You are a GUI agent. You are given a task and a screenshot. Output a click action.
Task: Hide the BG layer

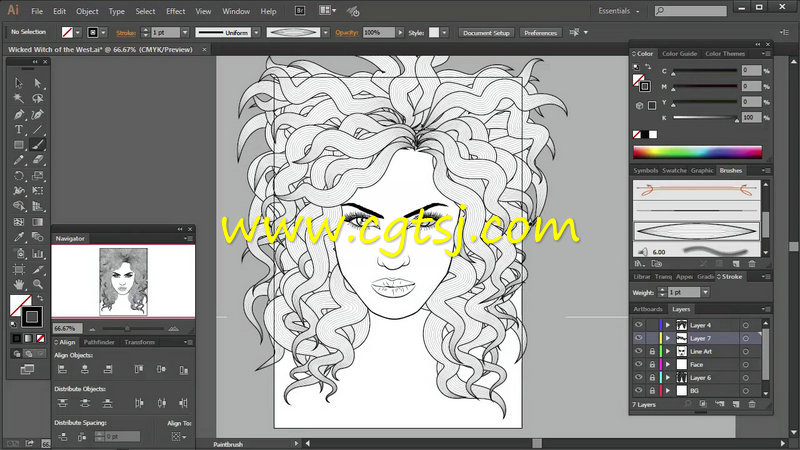638,390
